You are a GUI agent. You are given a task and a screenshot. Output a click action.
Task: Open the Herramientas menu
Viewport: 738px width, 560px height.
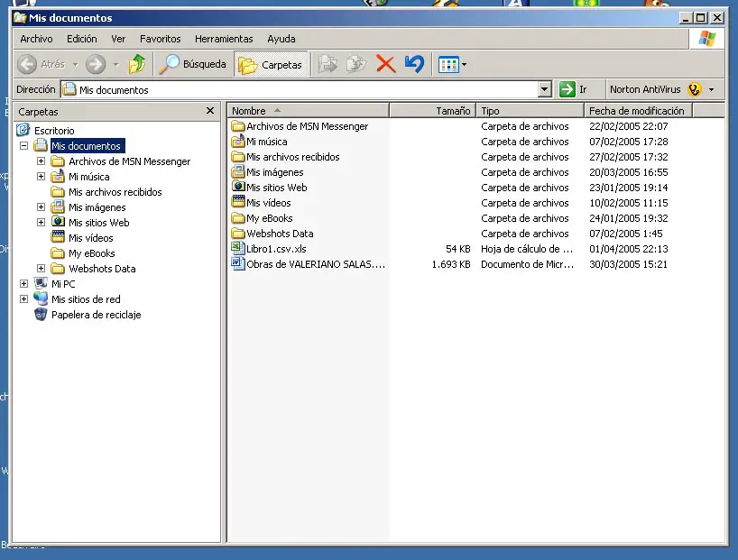224,39
